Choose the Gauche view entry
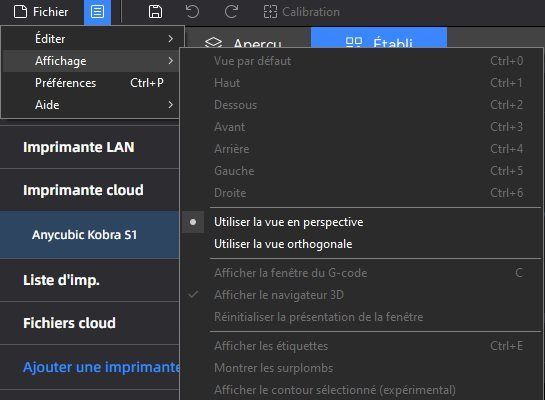 coord(361,171)
